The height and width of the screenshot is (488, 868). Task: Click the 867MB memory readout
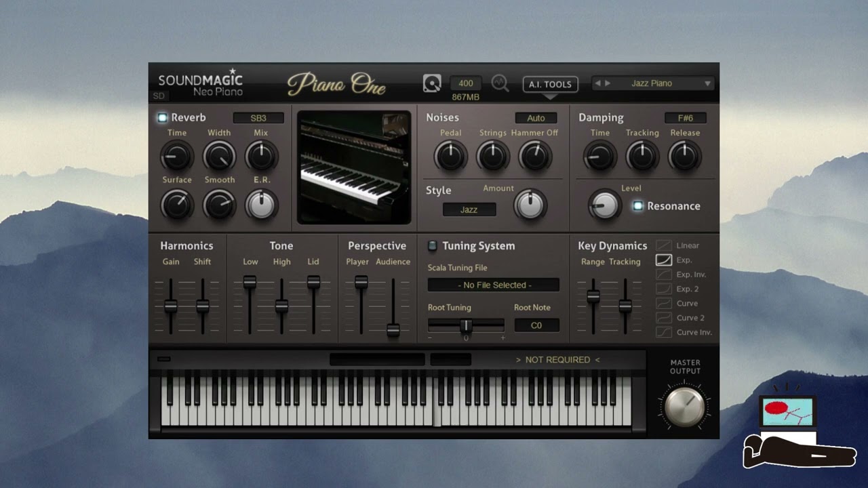[466, 97]
